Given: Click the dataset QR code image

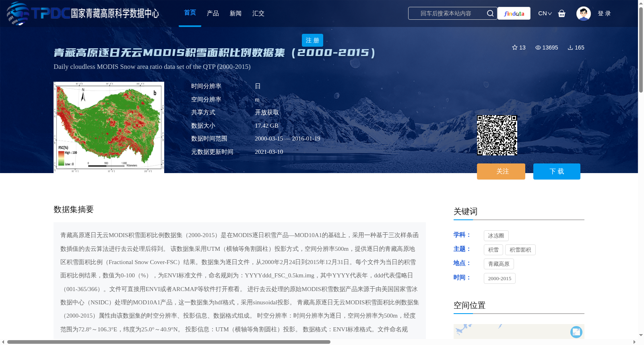Looking at the screenshot, I should [497, 135].
